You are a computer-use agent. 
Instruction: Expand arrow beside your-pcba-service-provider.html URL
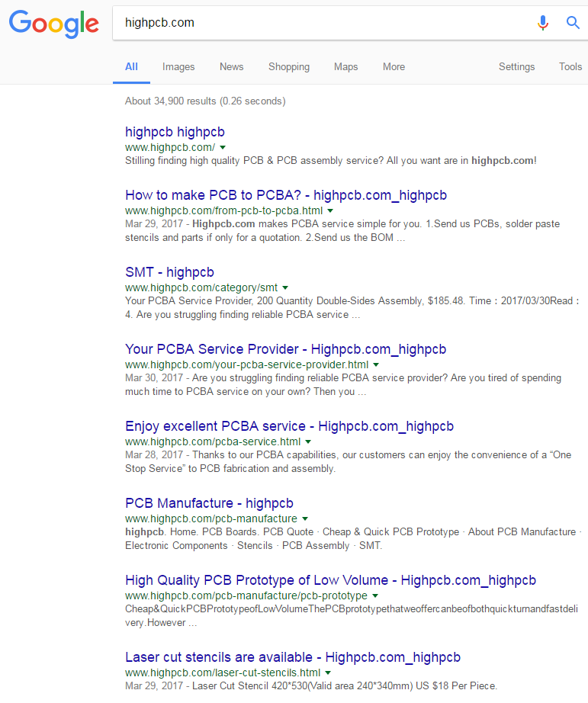376,365
